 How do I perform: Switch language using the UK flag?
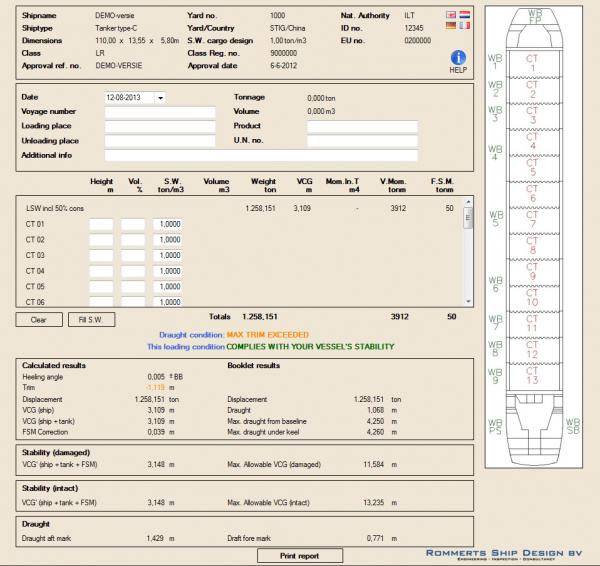coord(451,16)
